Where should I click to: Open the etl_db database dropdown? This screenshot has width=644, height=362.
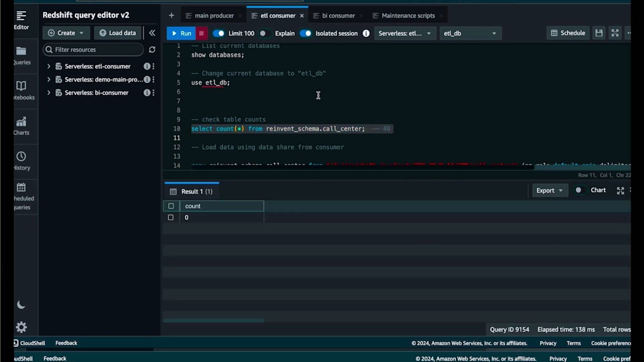pyautogui.click(x=471, y=33)
